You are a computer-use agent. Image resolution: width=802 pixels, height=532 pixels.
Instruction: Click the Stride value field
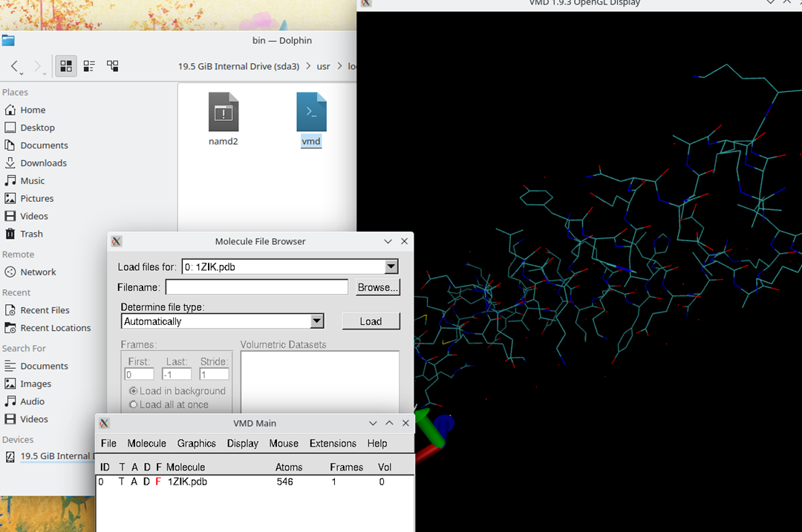214,374
